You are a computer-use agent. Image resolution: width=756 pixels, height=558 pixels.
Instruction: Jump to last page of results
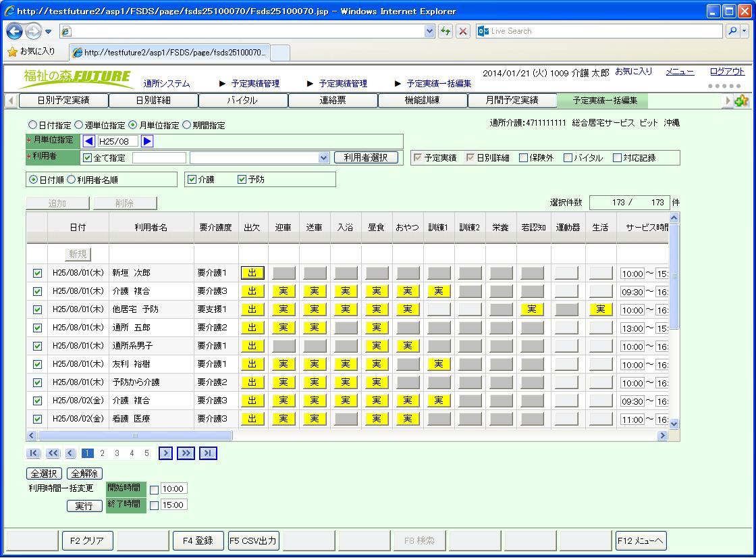(x=208, y=453)
